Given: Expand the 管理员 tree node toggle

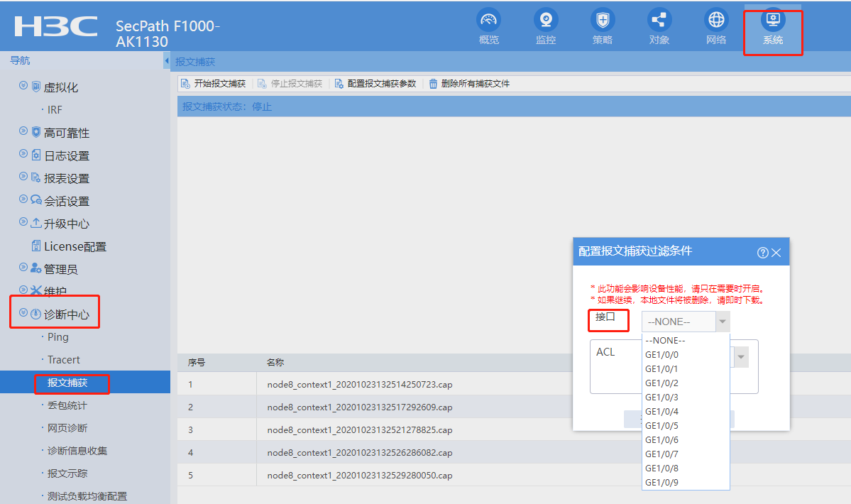Looking at the screenshot, I should 23,267.
